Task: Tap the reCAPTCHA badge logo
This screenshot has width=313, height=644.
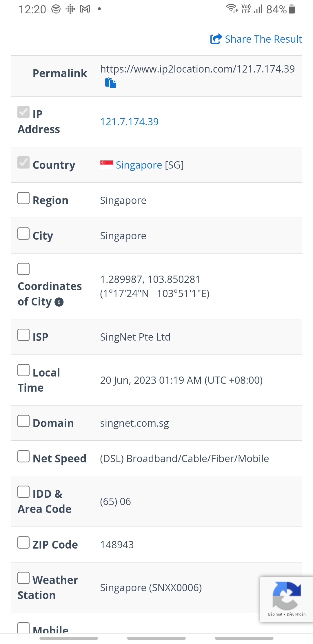Action: 286,596
